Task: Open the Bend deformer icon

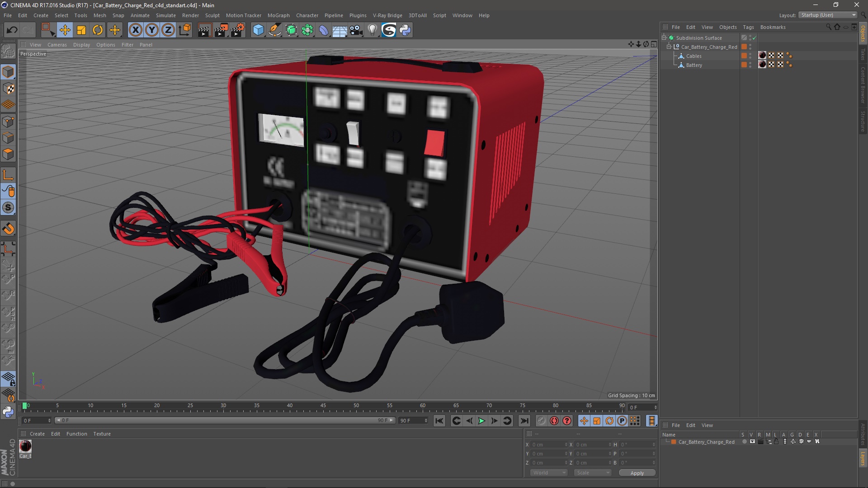Action: tap(324, 30)
